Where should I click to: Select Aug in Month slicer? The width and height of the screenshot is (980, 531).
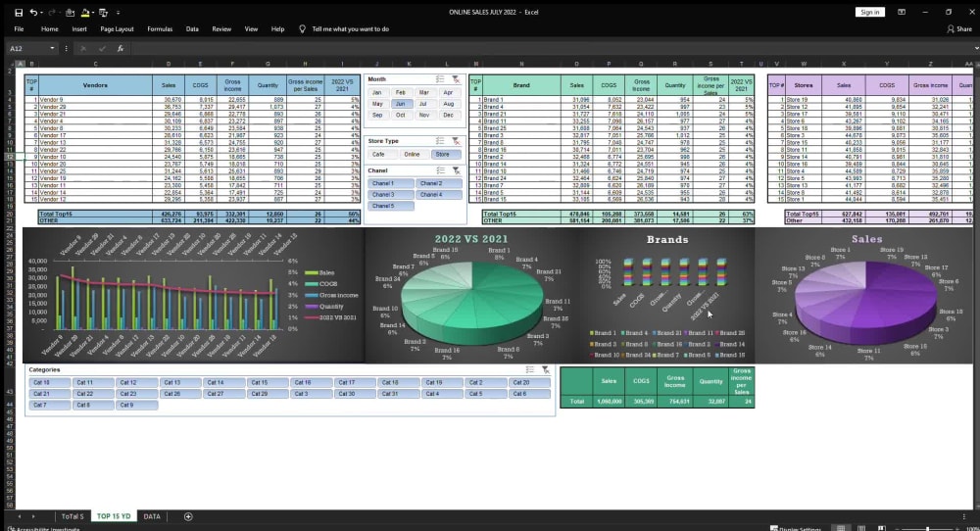pyautogui.click(x=448, y=104)
